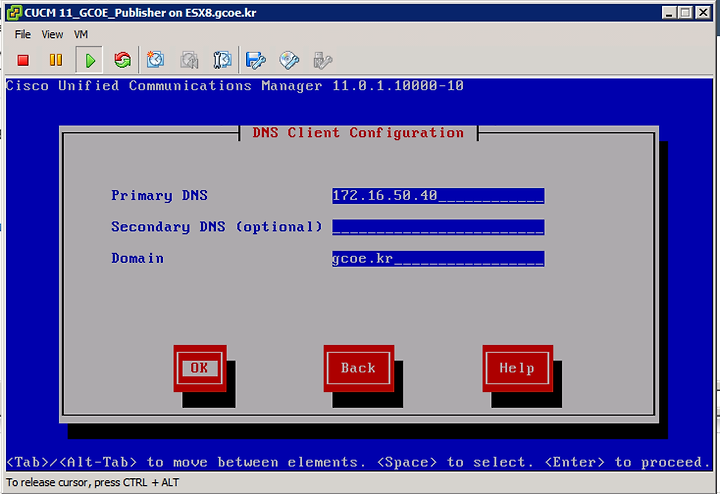Viewport: 720px width, 494px height.
Task: Go to previous screen with Back button
Action: click(x=359, y=368)
